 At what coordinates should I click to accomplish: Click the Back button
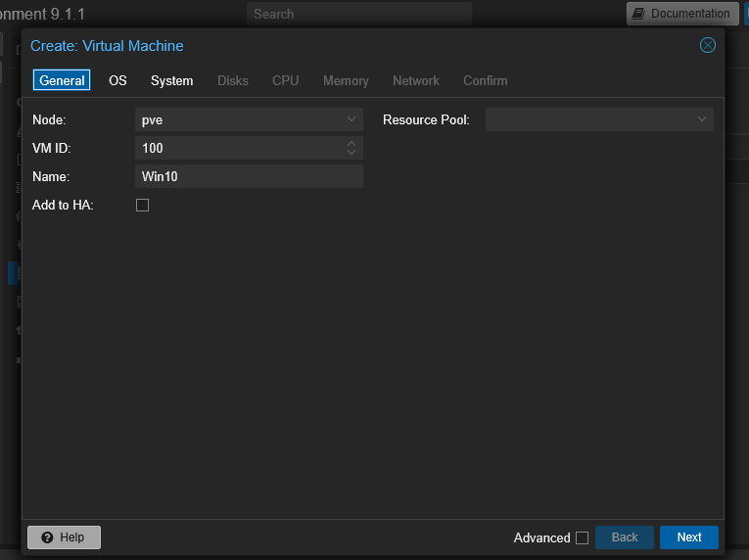pyautogui.click(x=625, y=537)
